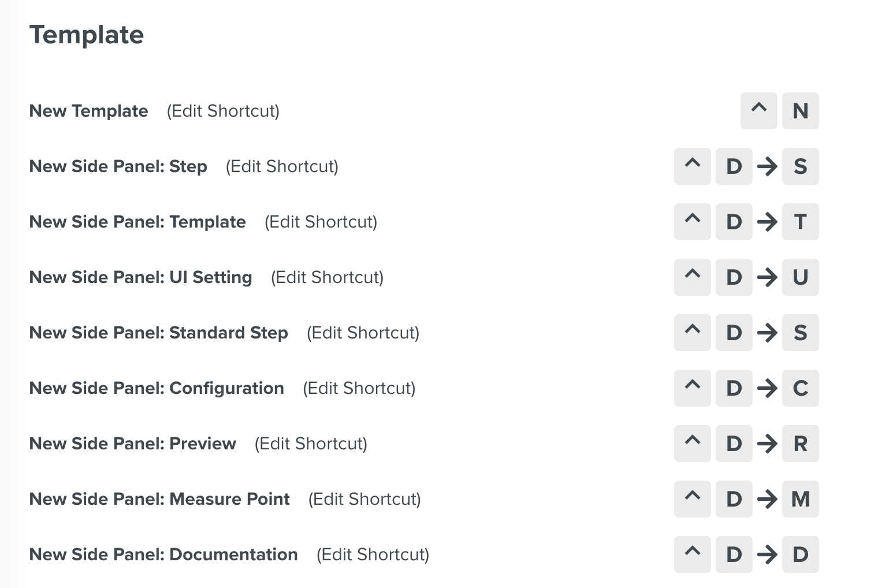Screen dimensions: 878x588
Task: Select the New Side Panel: Measure Point label
Action: click(x=159, y=499)
